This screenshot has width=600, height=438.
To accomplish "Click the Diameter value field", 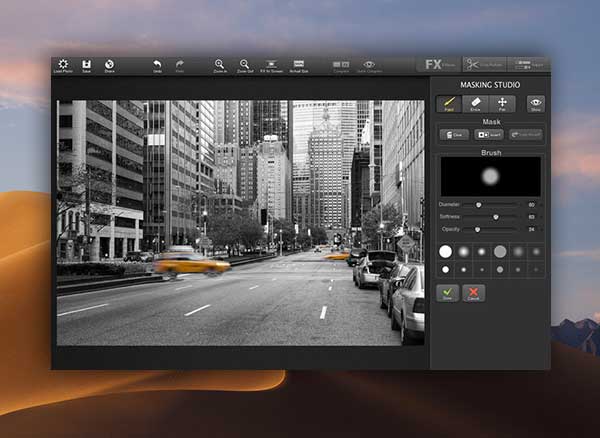I will [x=531, y=205].
